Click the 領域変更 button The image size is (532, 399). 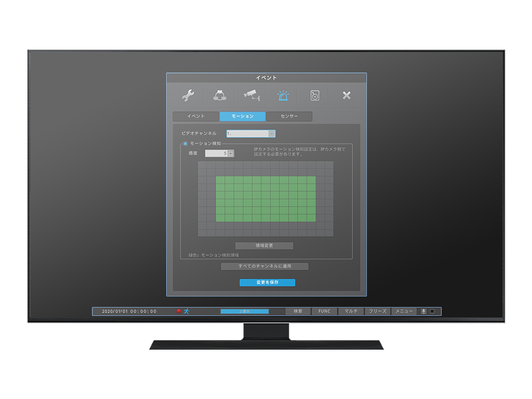264,245
